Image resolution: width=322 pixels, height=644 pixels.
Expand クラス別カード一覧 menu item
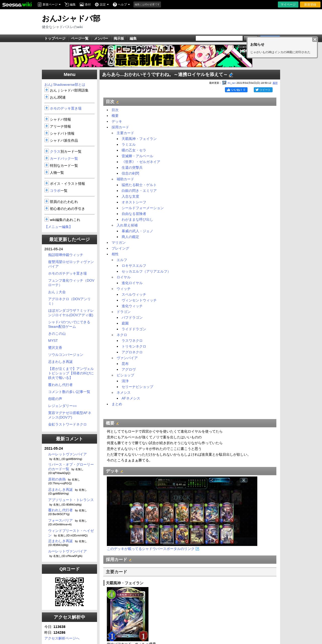point(47,151)
